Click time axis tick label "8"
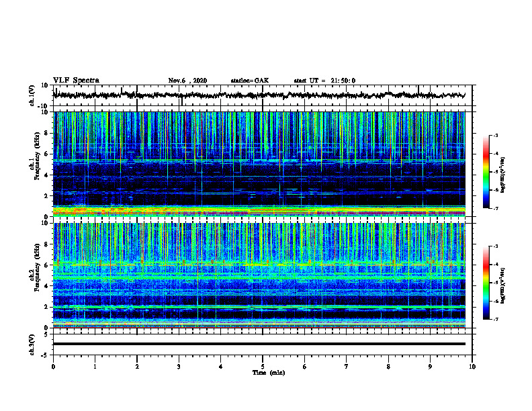The image size is (532, 411). [388, 367]
